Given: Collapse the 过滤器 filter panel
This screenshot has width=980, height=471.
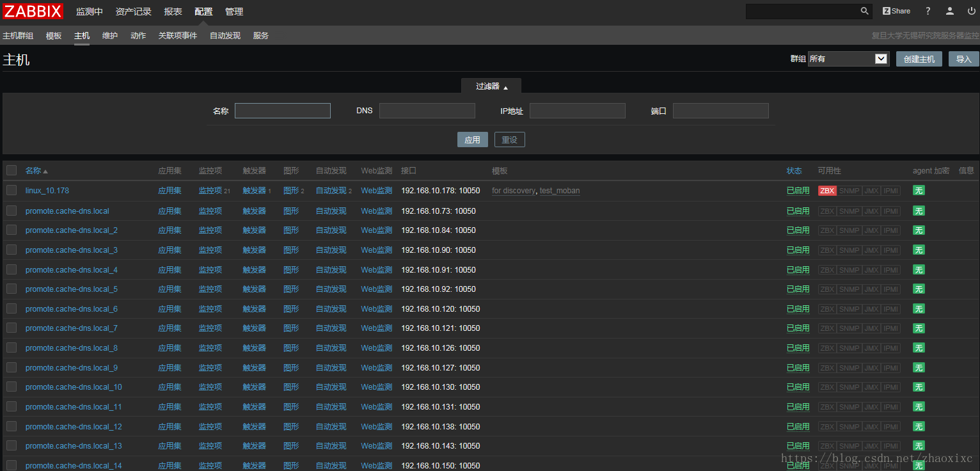Looking at the screenshot, I should (x=491, y=86).
